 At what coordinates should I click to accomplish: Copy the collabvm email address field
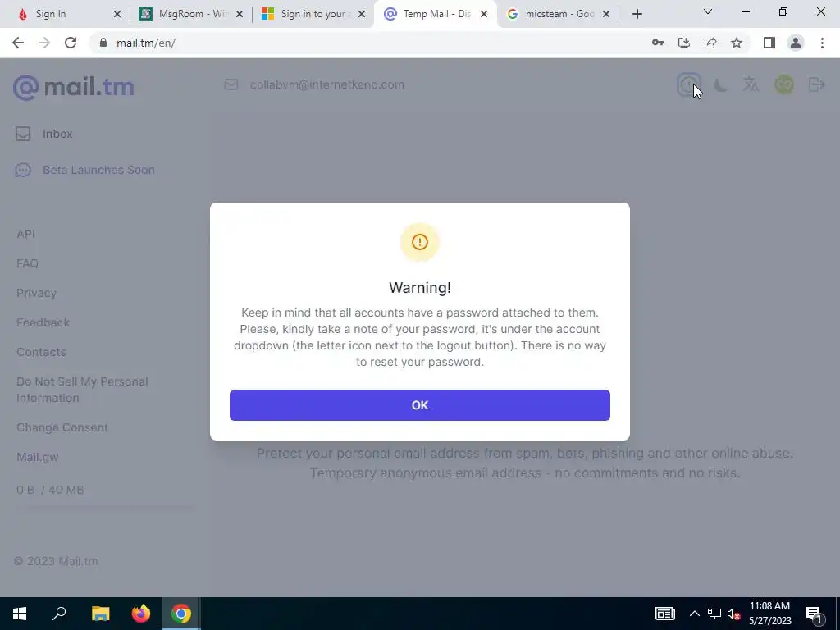point(326,84)
